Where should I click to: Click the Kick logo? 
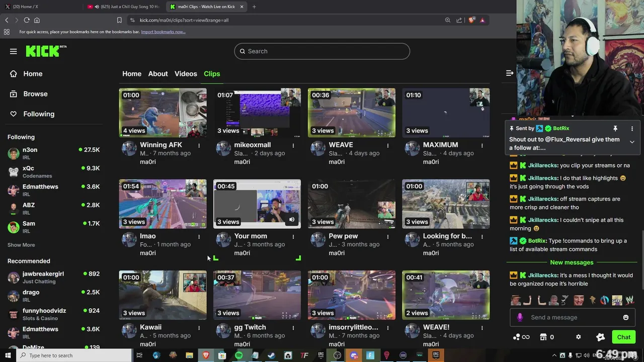coord(46,51)
